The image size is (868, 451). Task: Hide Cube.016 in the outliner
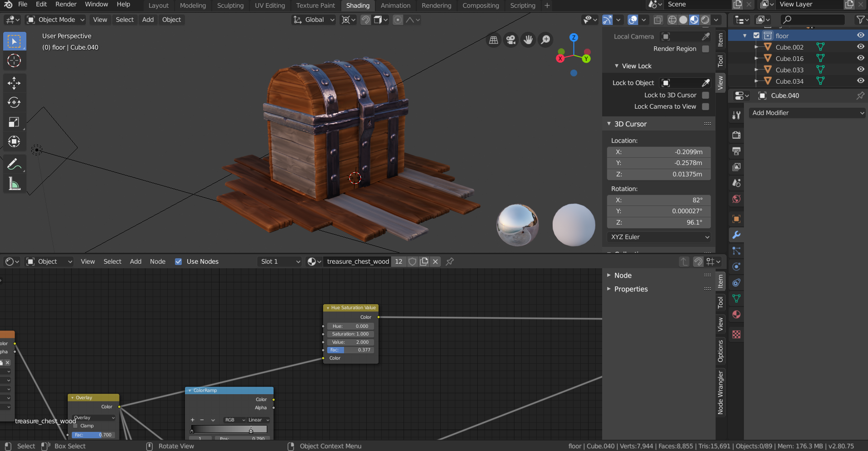(x=861, y=58)
